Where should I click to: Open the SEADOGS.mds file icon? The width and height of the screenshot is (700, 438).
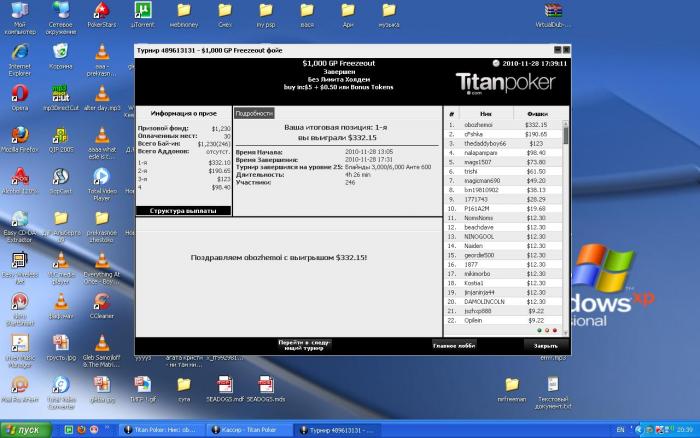(x=266, y=388)
